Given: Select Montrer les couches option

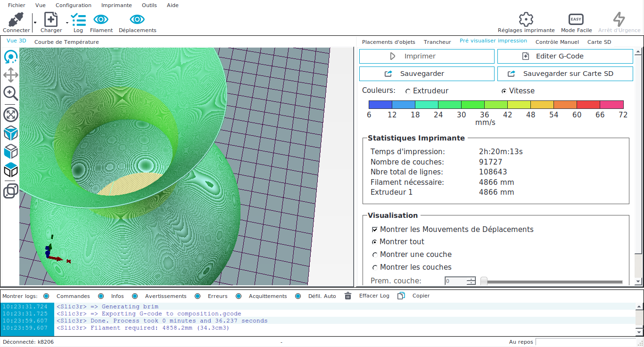Looking at the screenshot, I should click(375, 267).
